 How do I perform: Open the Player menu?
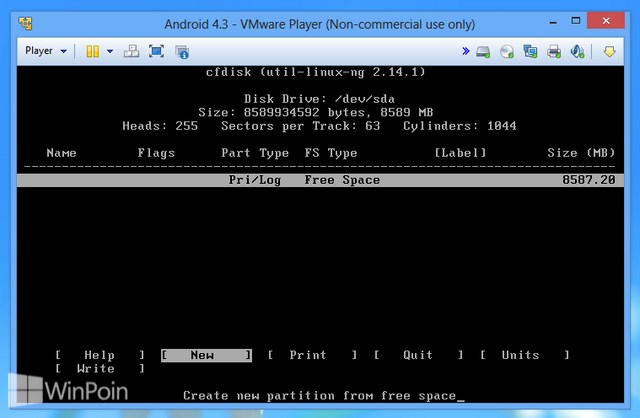coord(46,51)
